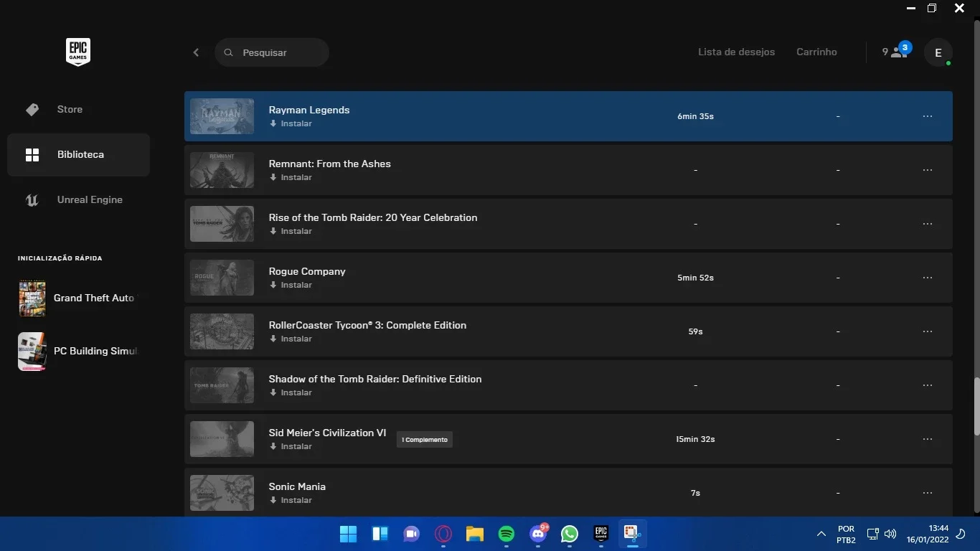980x551 pixels.
Task: Open Spotify from the taskbar
Action: point(507,534)
